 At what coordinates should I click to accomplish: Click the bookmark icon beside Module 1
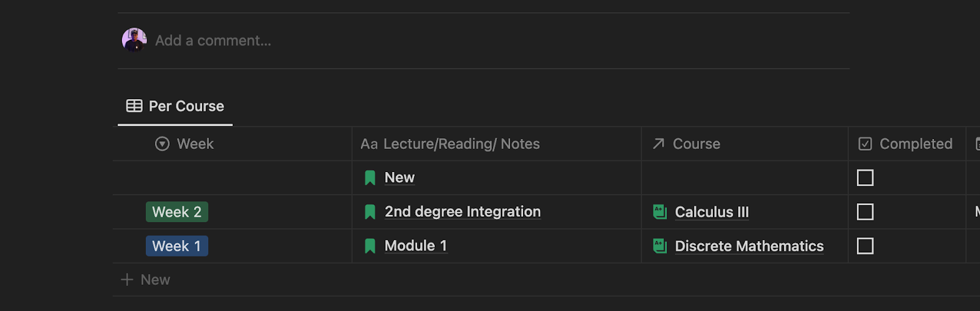pos(370,247)
